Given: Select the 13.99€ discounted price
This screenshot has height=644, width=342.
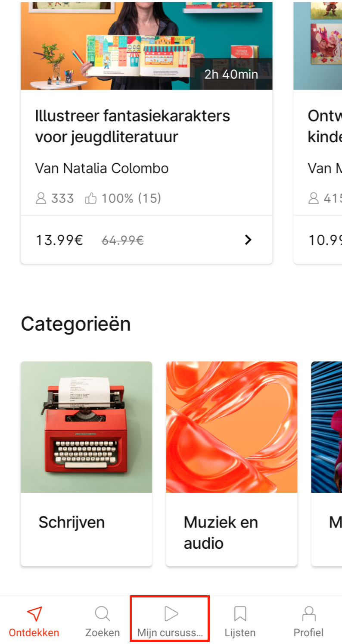Looking at the screenshot, I should click(59, 240).
